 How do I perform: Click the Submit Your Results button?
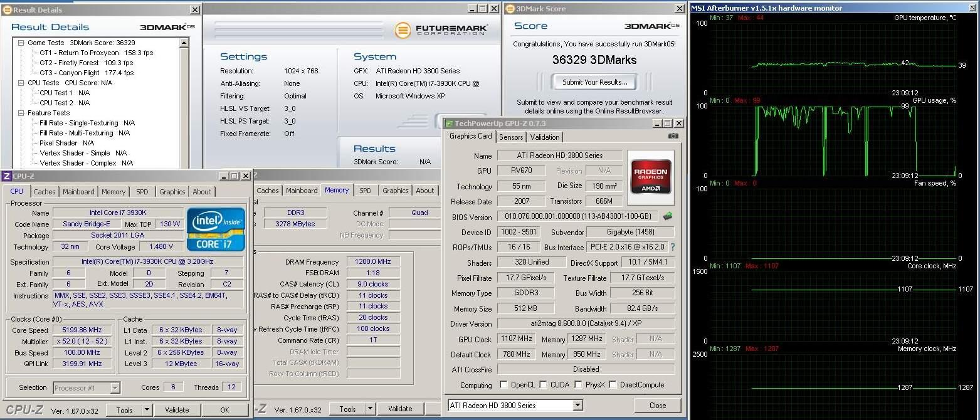pyautogui.click(x=594, y=82)
